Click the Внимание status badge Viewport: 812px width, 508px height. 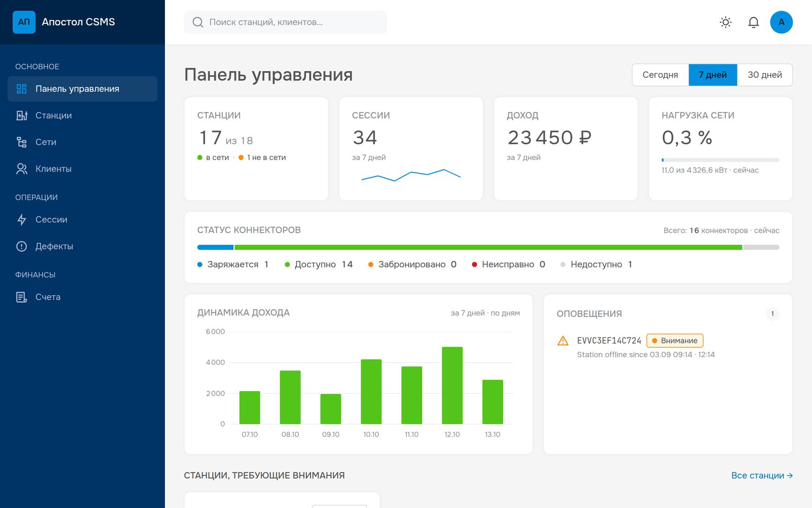tap(675, 341)
